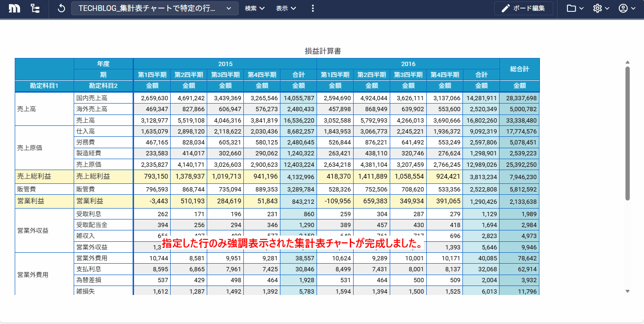Open the 表示 display menu
Viewport: 644px width, 324px height.
click(286, 8)
